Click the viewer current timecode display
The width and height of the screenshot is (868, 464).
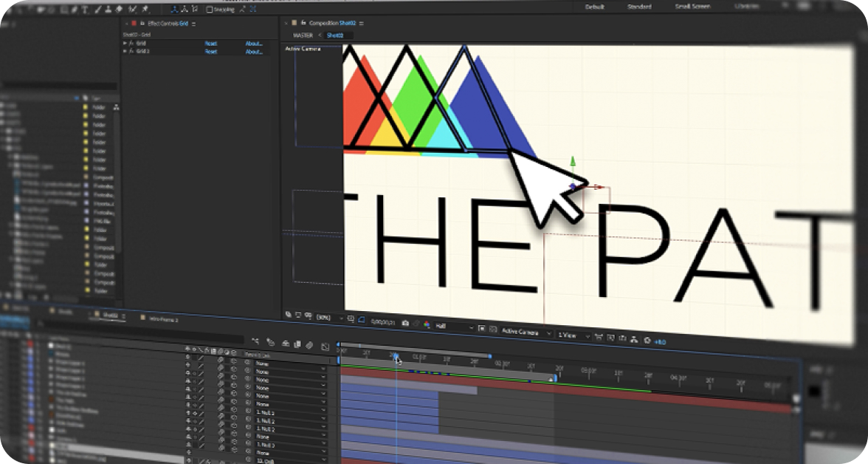[x=383, y=322]
